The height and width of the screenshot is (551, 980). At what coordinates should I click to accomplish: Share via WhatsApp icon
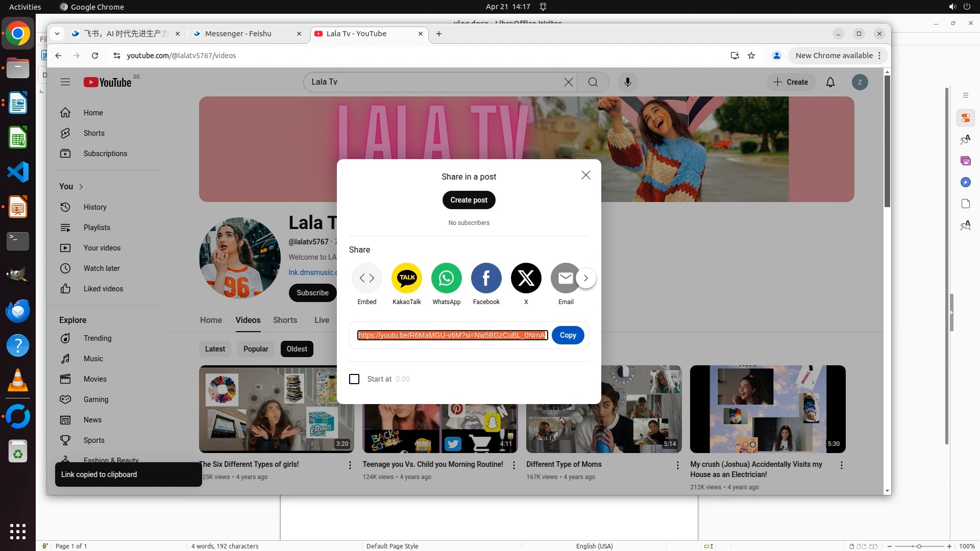pos(446,278)
